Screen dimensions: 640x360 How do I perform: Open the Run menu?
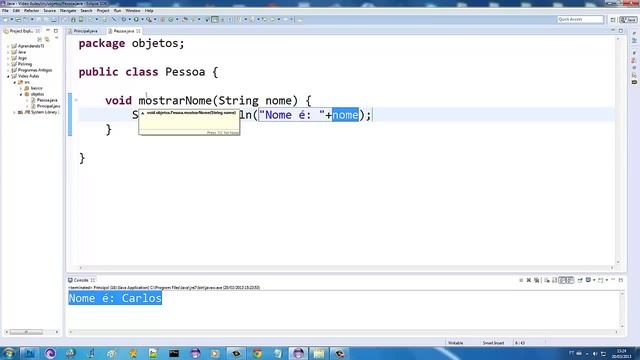118,11
